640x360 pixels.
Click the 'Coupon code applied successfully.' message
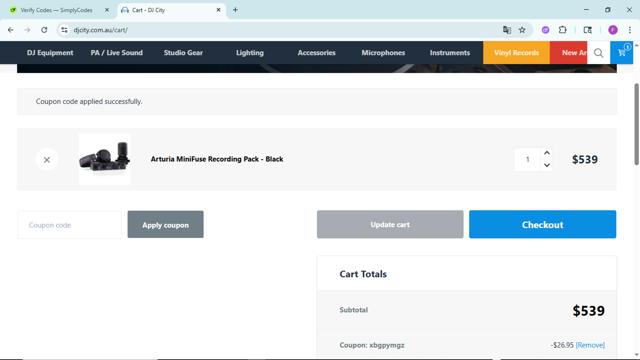pyautogui.click(x=89, y=101)
